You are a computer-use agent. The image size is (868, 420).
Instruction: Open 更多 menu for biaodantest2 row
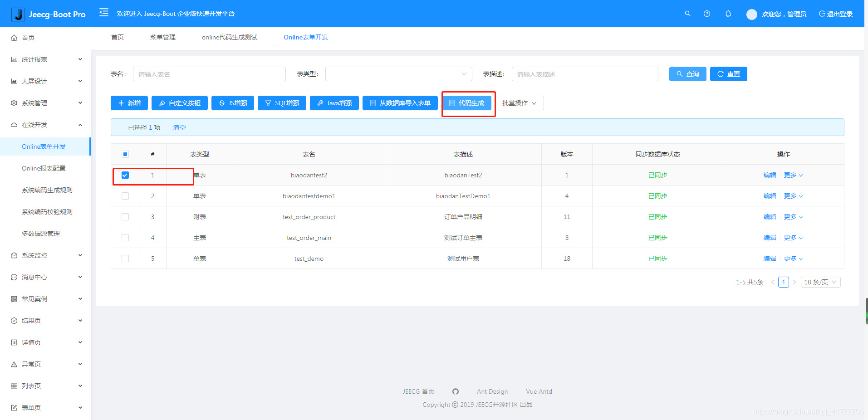pos(793,175)
